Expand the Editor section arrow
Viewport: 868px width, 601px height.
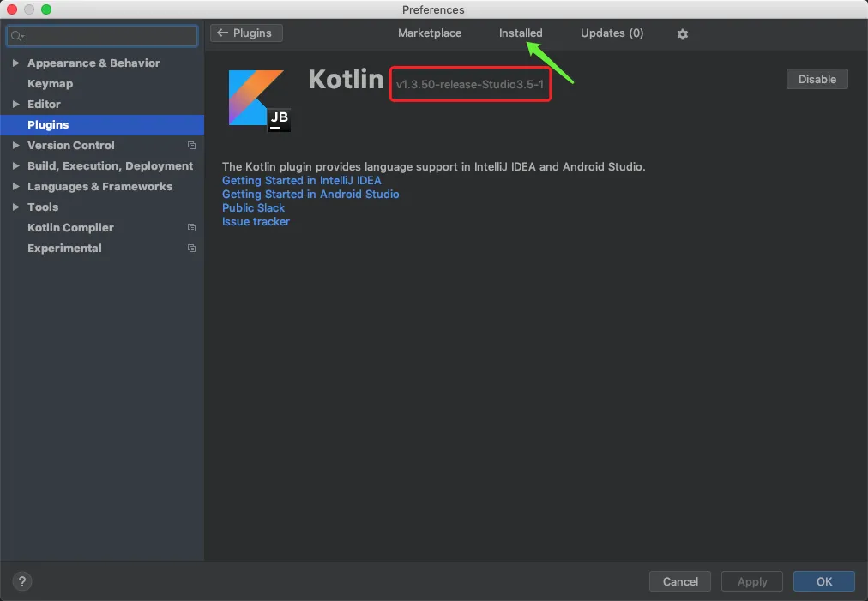click(x=16, y=104)
